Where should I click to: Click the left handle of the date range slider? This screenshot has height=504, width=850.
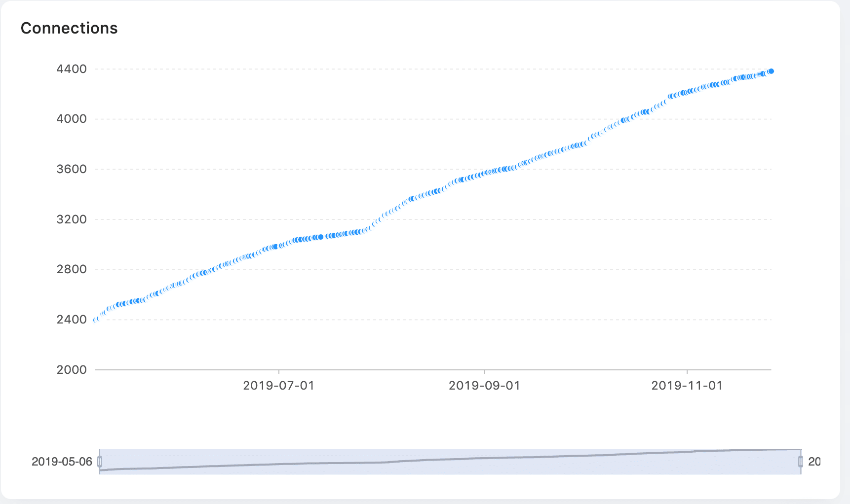coord(100,462)
